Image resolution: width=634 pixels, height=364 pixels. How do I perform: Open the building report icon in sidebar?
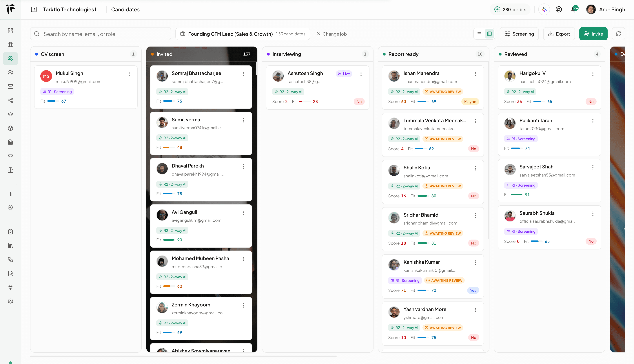point(10,170)
